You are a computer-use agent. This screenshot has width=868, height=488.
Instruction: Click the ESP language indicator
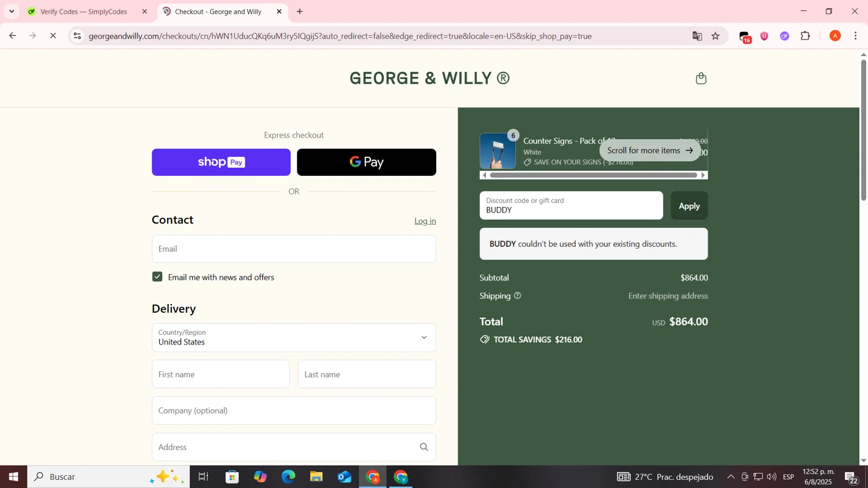click(789, 477)
